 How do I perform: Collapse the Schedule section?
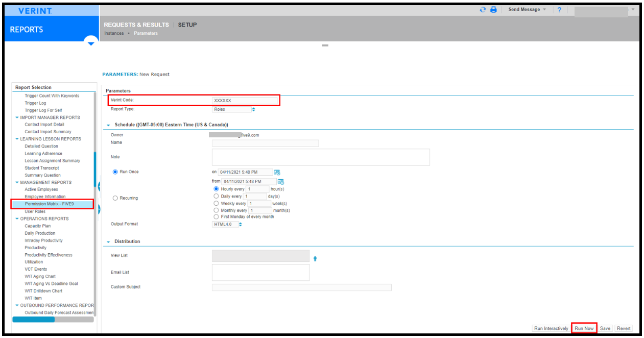coord(108,125)
